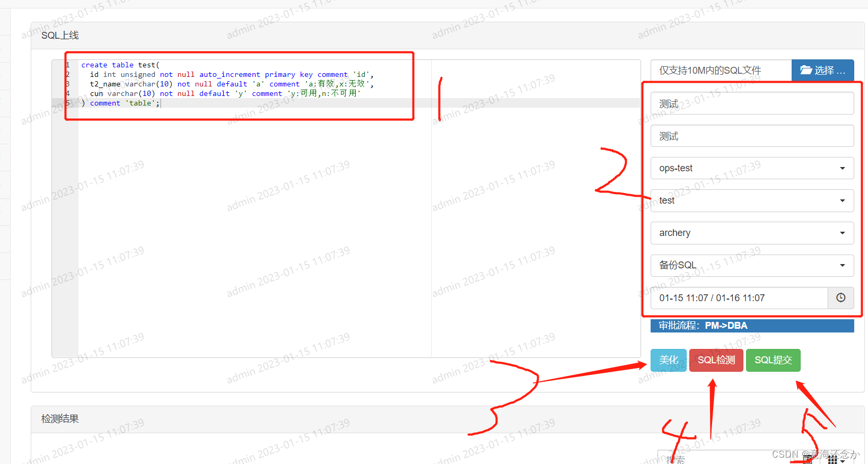Click the 01-15 11:07 / 01-16 11:07 date range field
Screen dimensions: 868x464
point(739,298)
